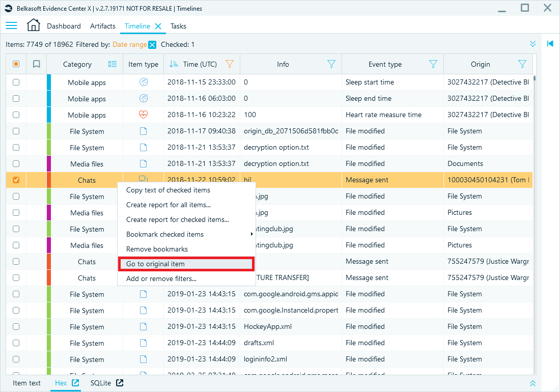Click the Category column header
The width and height of the screenshot is (560, 392).
77,64
